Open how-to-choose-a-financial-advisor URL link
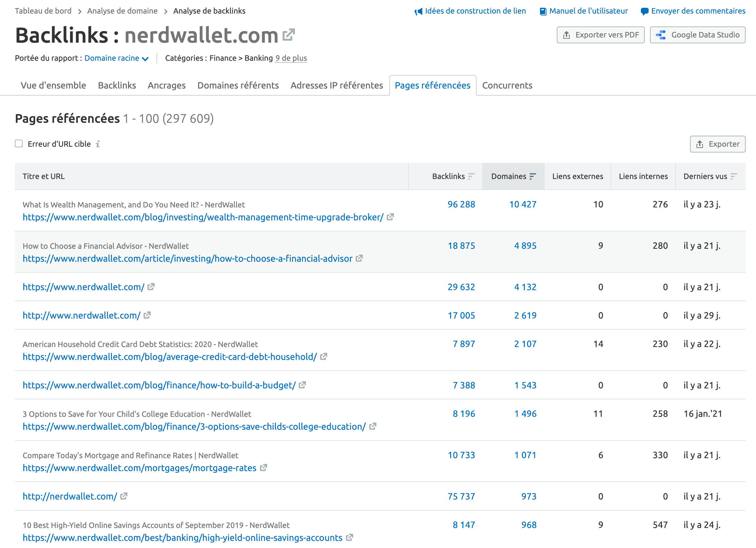 187,258
